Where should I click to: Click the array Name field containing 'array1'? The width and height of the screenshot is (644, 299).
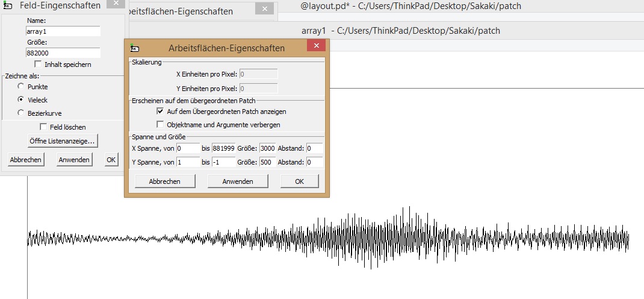pos(63,31)
